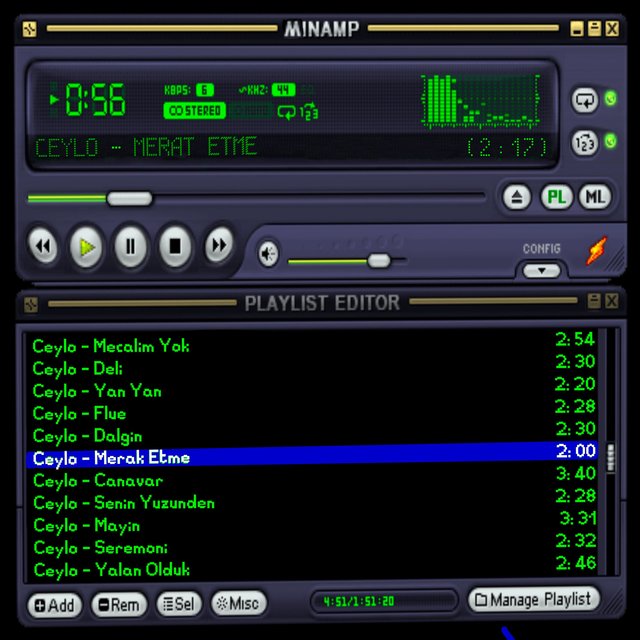Image resolution: width=640 pixels, height=640 pixels.
Task: Open the Playlist Editor menu icon
Action: point(31,304)
